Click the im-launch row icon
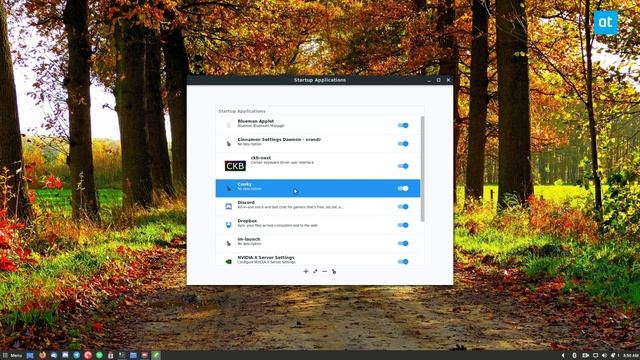The width and height of the screenshot is (640, 360). pos(229,243)
